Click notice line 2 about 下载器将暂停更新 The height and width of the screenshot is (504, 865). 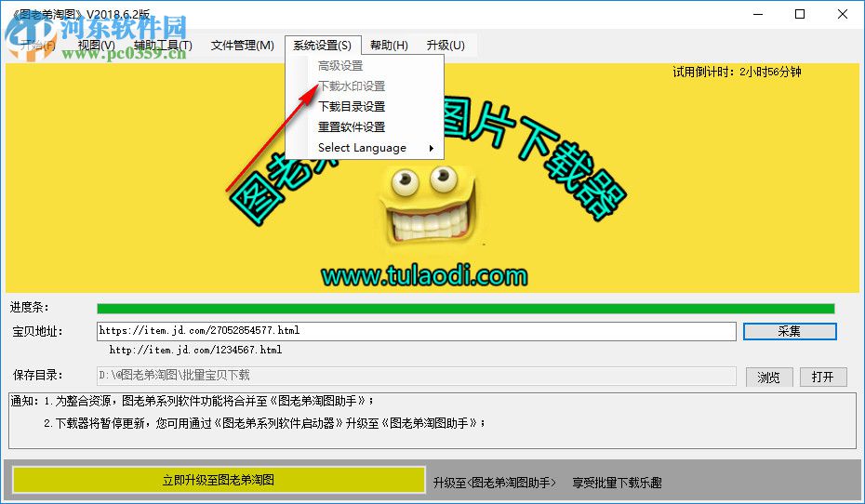265,423
